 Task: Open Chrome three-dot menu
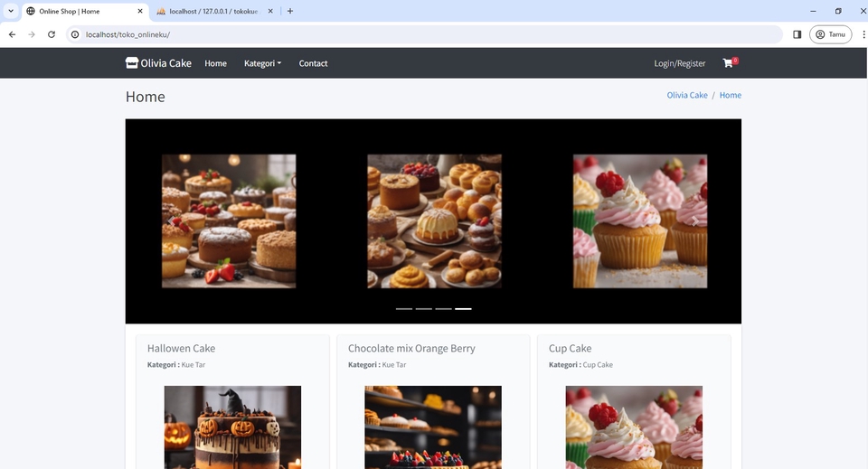tap(863, 34)
